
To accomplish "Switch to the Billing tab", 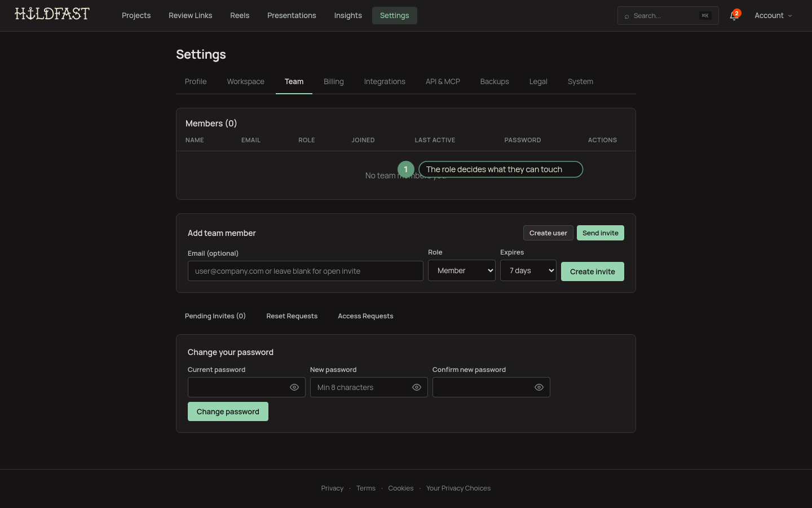I will click(x=334, y=82).
